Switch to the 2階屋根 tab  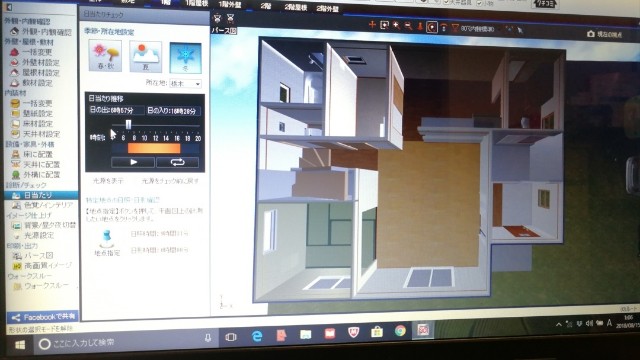coord(296,7)
